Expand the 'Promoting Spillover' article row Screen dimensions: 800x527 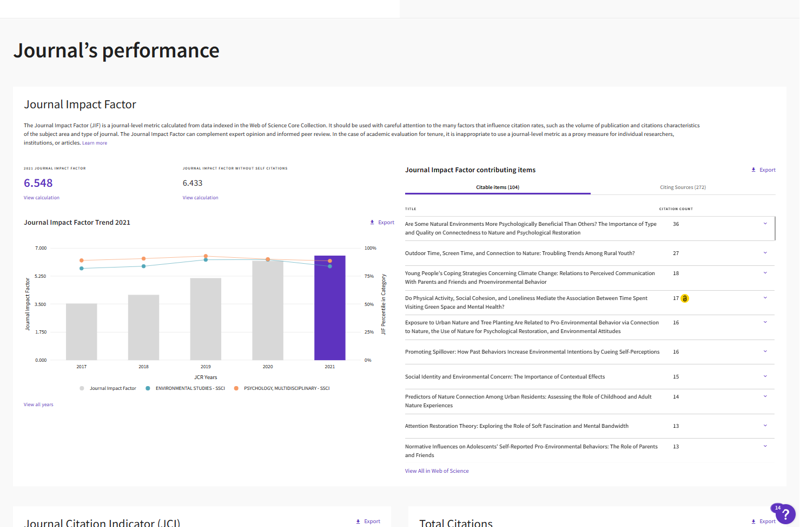point(765,352)
